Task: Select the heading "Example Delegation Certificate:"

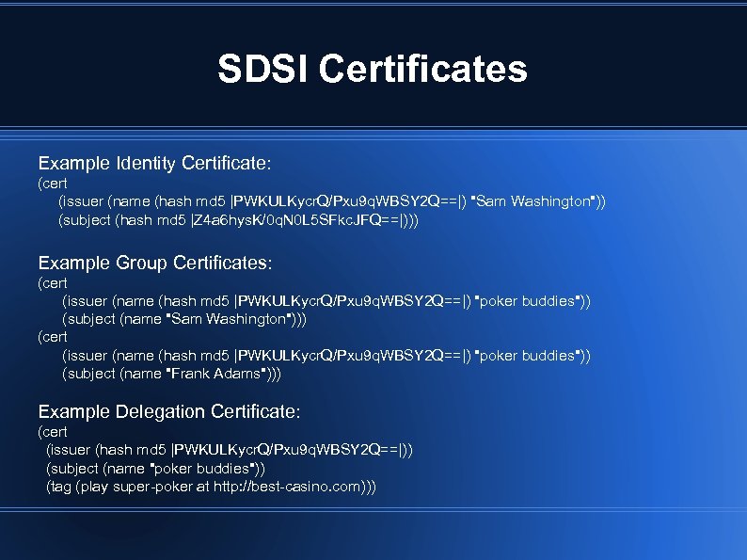Action: 169,412
